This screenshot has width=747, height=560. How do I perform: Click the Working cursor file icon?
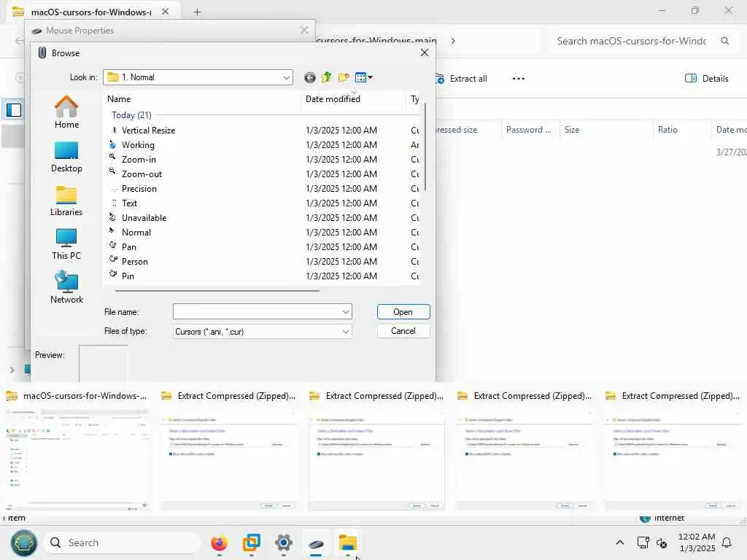tap(113, 144)
